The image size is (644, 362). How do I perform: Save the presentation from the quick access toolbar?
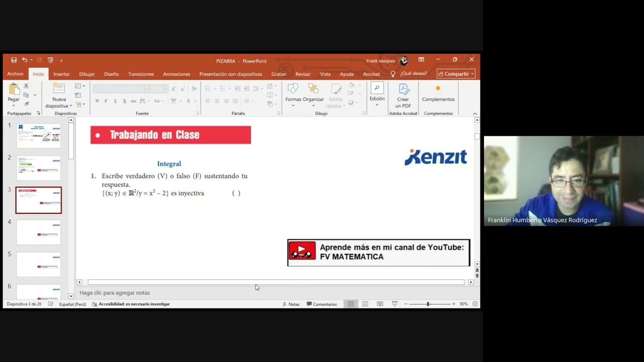coord(14,60)
